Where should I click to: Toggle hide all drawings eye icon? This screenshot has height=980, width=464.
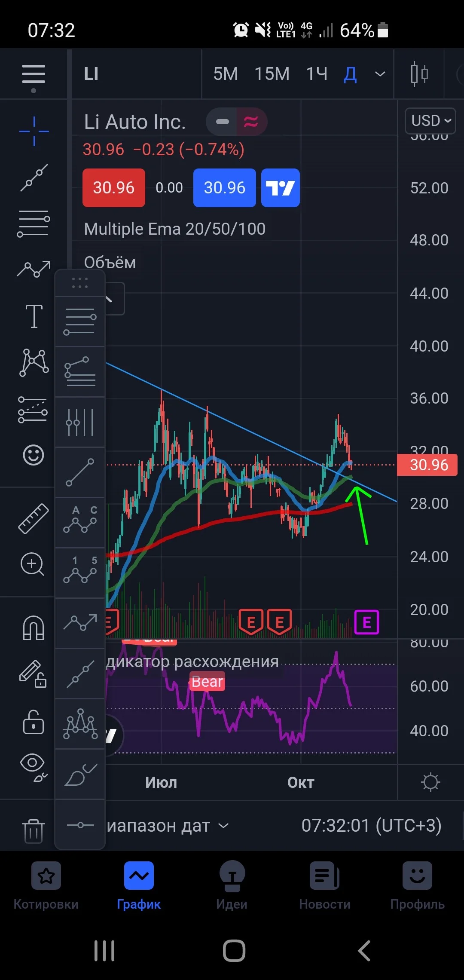pyautogui.click(x=34, y=767)
